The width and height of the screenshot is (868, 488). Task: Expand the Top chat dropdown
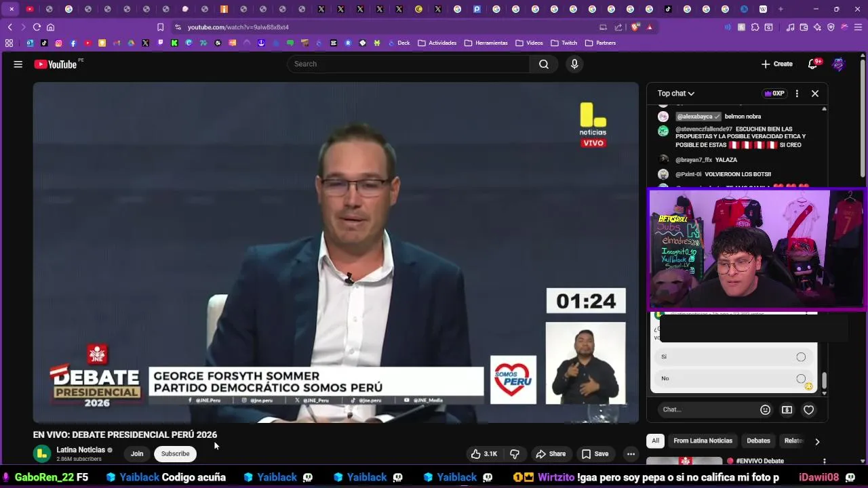pos(676,94)
